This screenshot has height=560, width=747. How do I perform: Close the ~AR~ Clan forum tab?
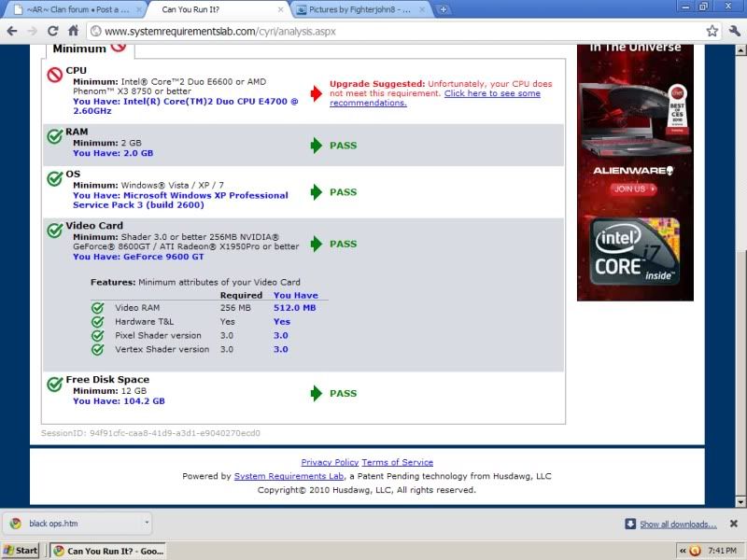pyautogui.click(x=139, y=9)
